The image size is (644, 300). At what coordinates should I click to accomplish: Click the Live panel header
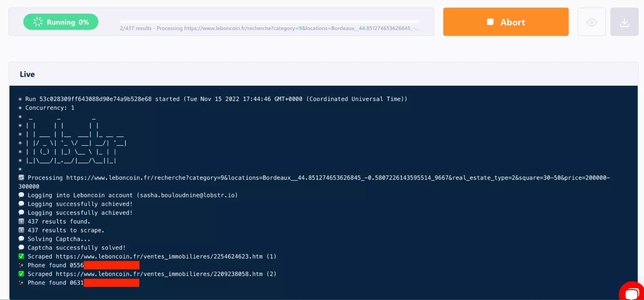tap(27, 74)
